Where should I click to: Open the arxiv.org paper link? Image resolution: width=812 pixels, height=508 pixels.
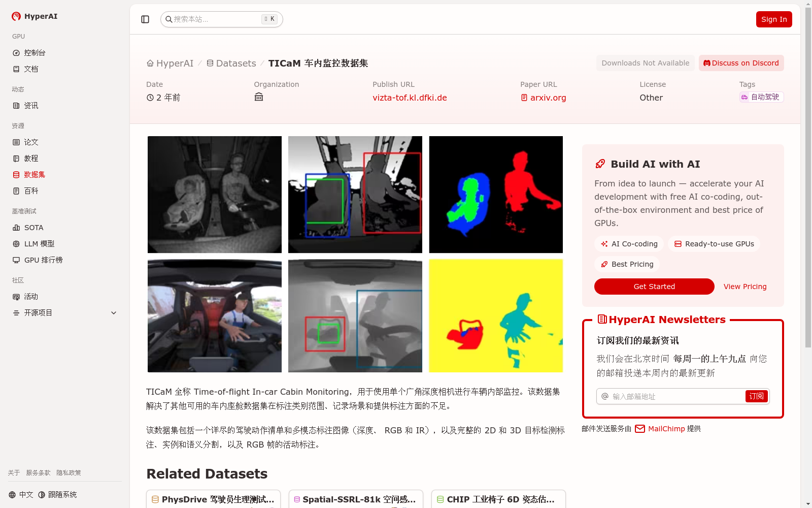pyautogui.click(x=548, y=98)
